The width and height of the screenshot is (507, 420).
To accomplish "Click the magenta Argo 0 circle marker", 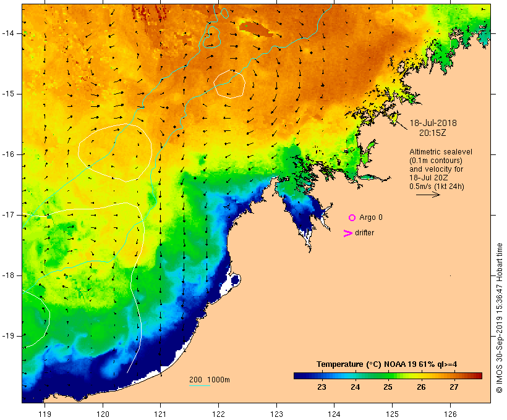I will coord(352,218).
